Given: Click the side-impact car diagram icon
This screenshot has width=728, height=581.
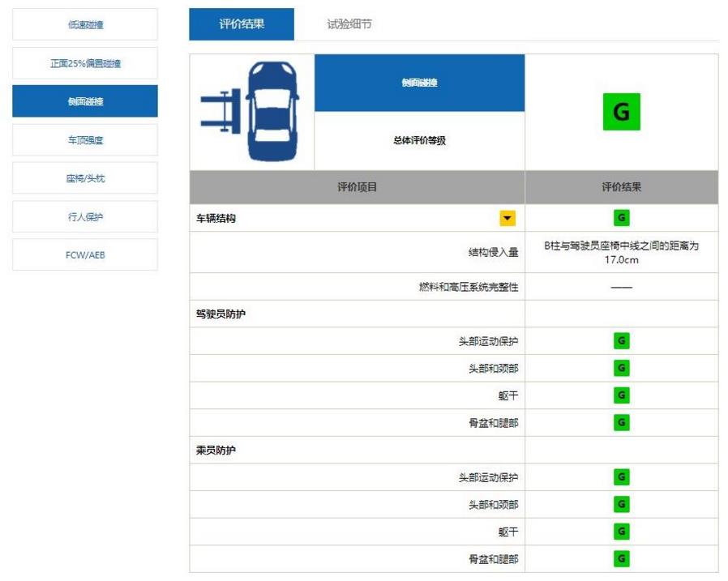Looking at the screenshot, I should pyautogui.click(x=251, y=112).
